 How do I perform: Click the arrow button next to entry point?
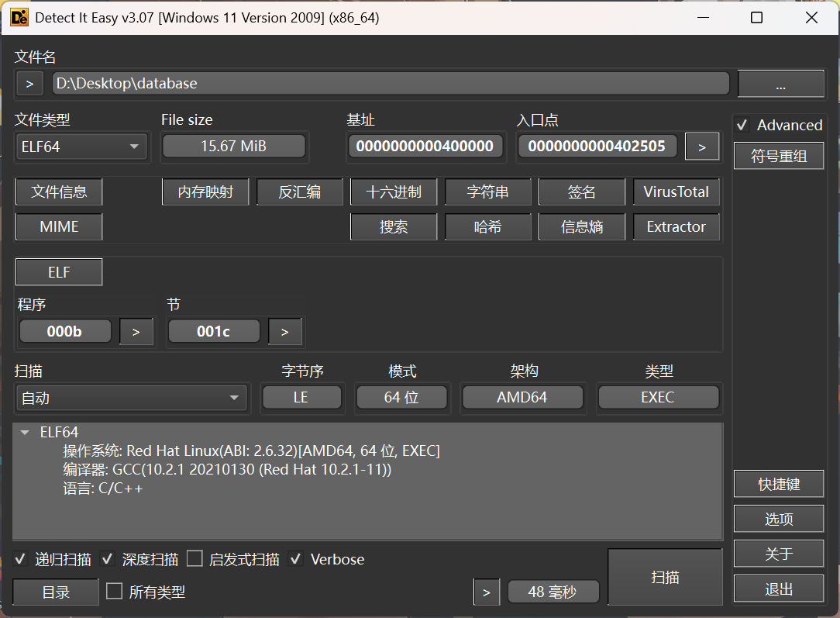point(702,147)
